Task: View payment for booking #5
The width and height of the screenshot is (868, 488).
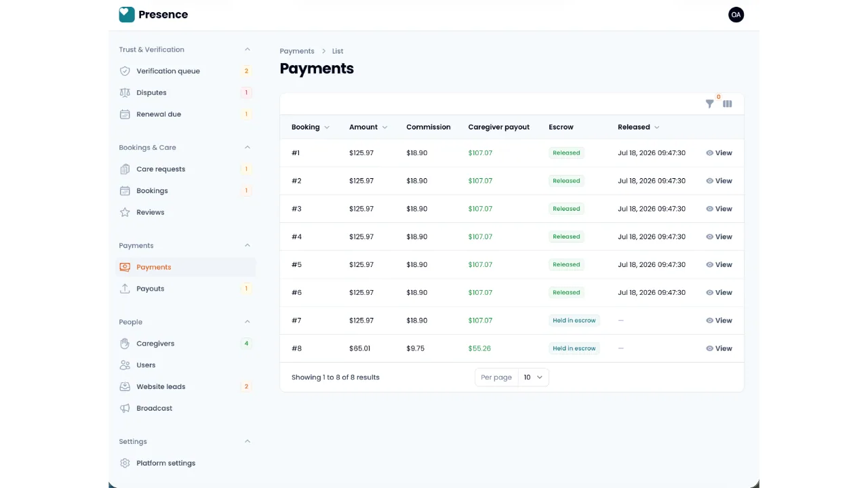Action: click(x=719, y=265)
